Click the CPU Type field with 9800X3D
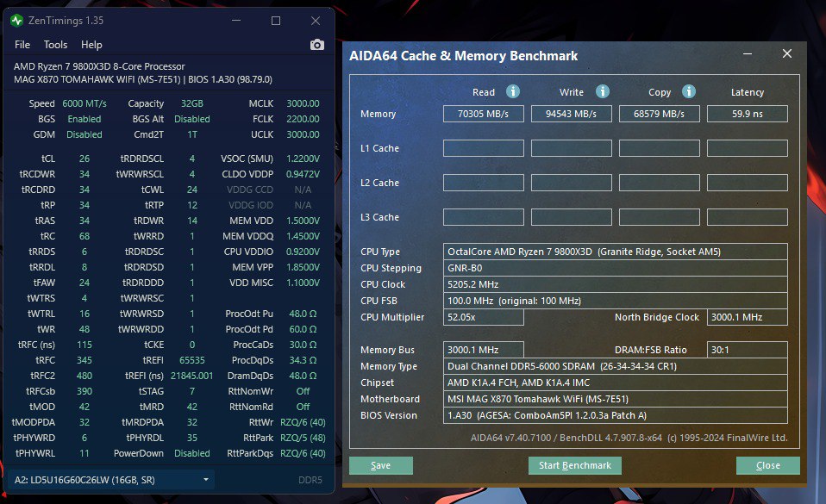826x504 pixels. click(616, 252)
